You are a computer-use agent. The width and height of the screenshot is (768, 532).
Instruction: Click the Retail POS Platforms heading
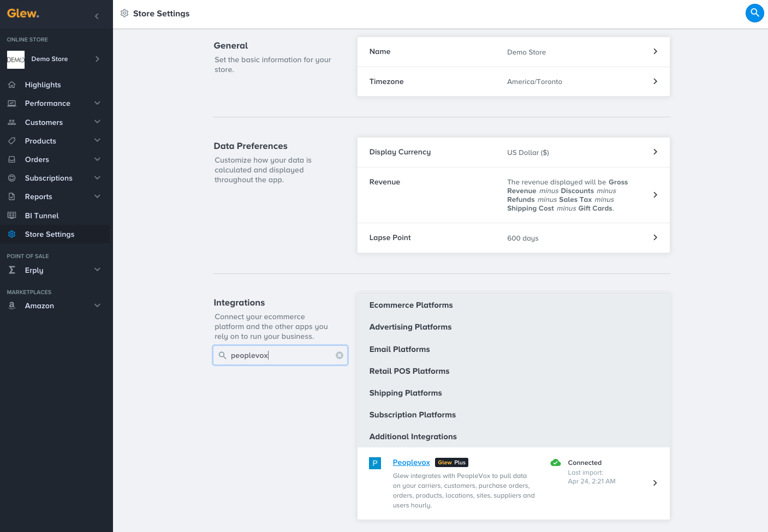coord(409,371)
